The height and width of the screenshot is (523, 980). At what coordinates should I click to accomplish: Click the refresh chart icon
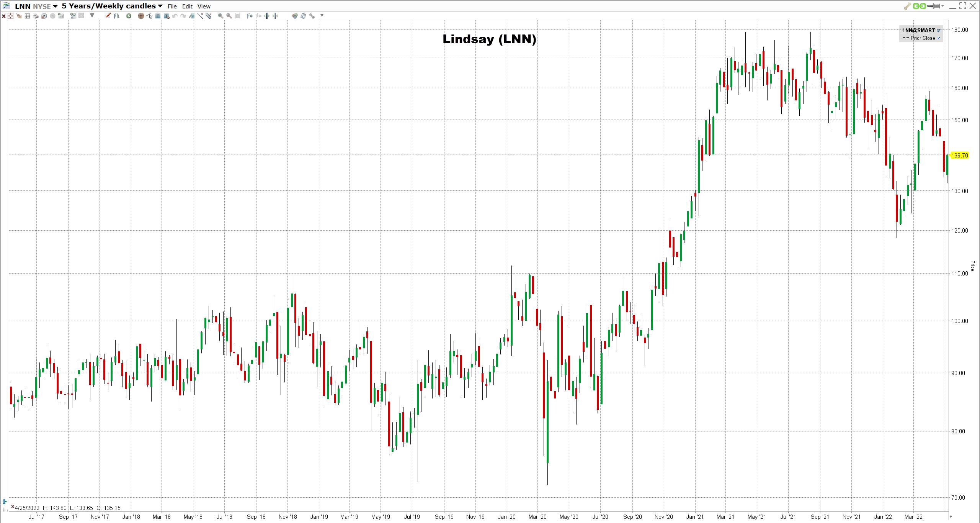303,16
